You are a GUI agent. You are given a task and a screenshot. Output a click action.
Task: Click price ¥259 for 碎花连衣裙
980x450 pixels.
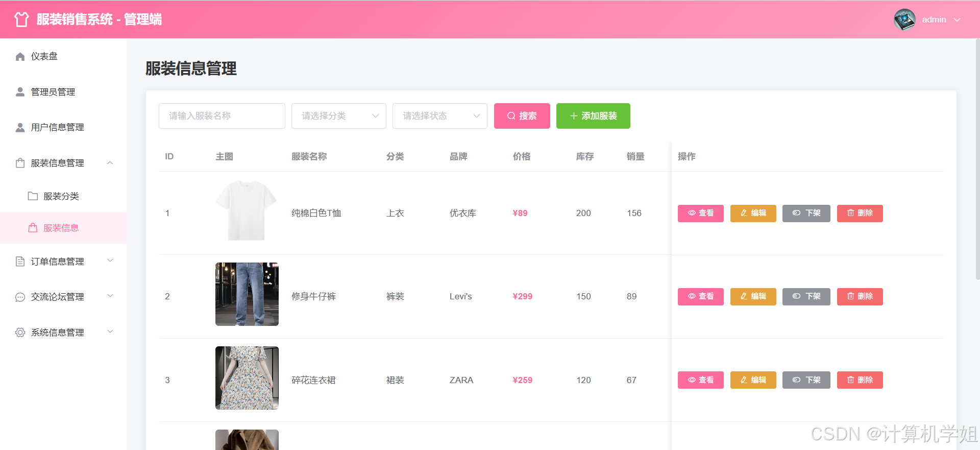click(523, 380)
